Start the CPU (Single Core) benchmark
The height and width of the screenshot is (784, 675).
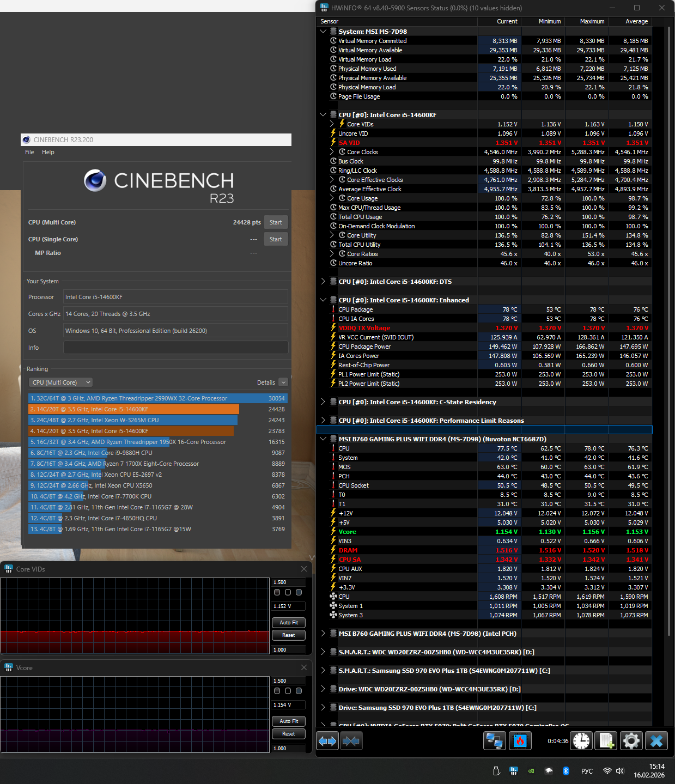[276, 239]
